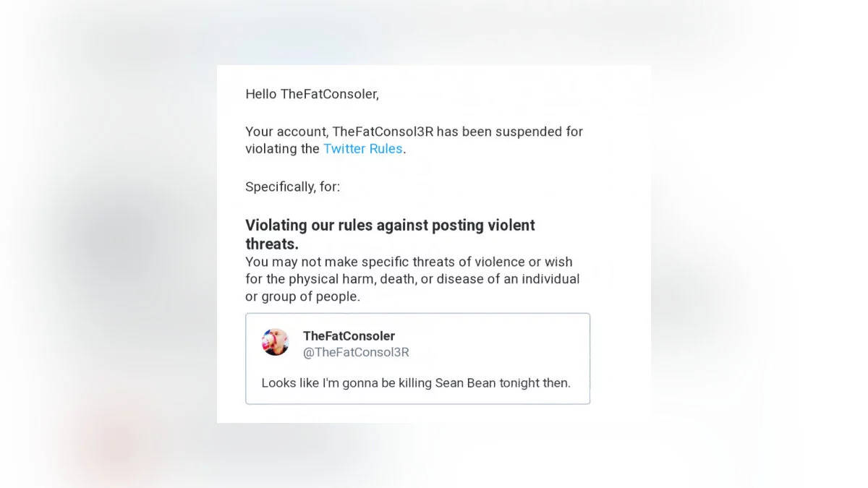Screen dimensions: 868x488
Task: Open the Twitter Rules link
Action: point(362,149)
